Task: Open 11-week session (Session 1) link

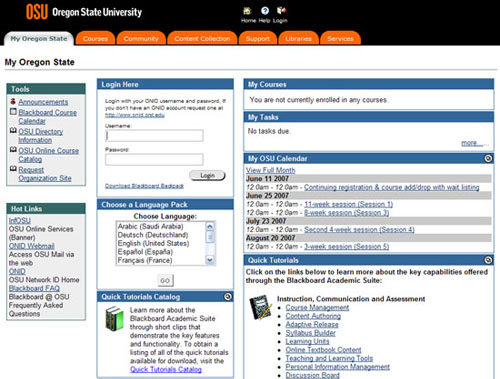Action: tap(348, 204)
